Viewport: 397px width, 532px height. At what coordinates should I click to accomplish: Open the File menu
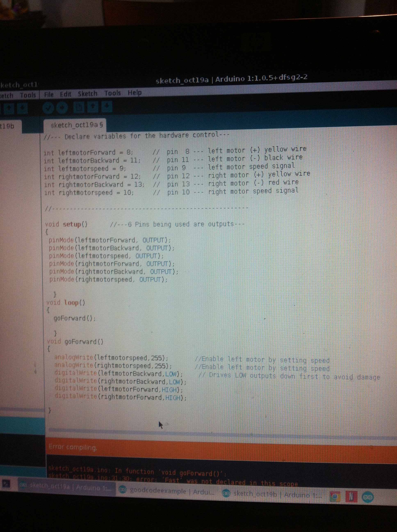coord(49,95)
